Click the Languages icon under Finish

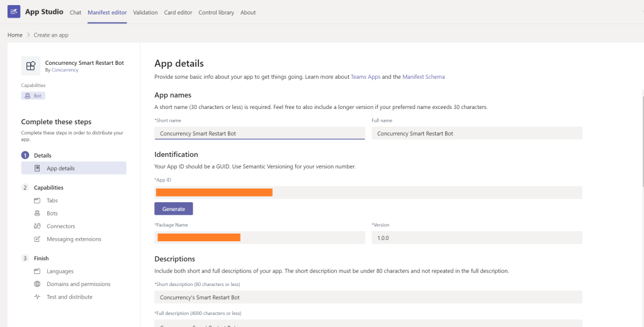pyautogui.click(x=37, y=271)
